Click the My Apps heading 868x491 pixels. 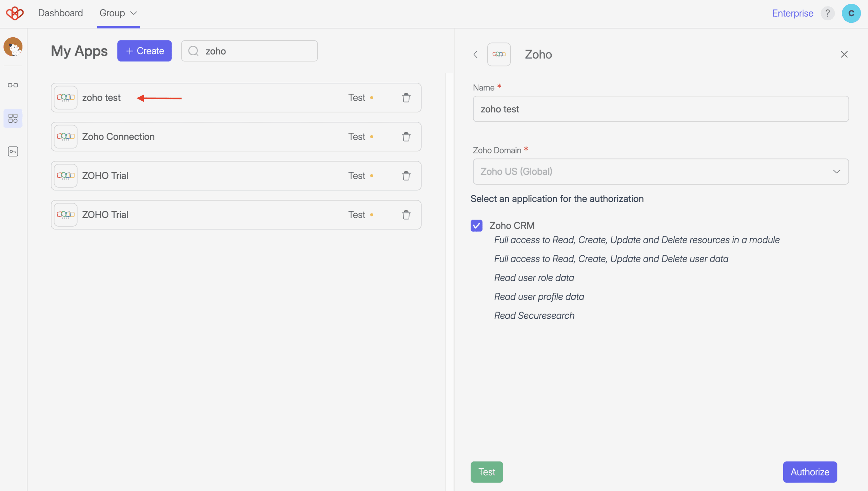click(79, 51)
